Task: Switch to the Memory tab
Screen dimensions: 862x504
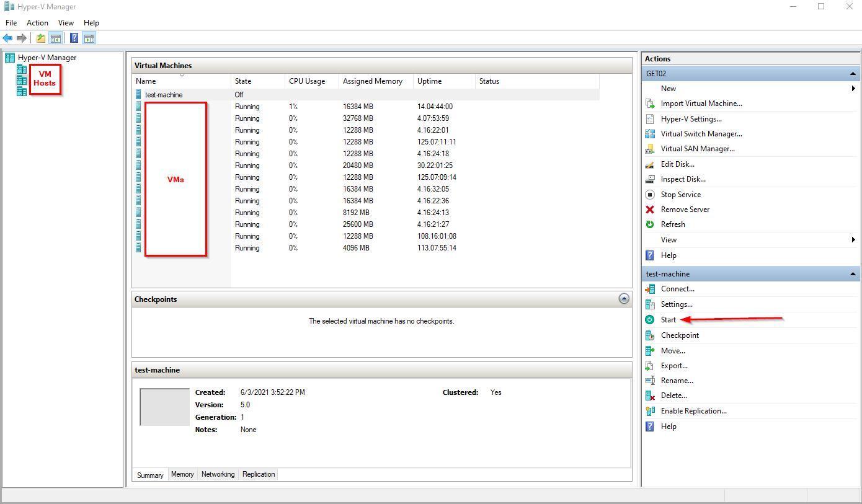Action: pos(182,474)
